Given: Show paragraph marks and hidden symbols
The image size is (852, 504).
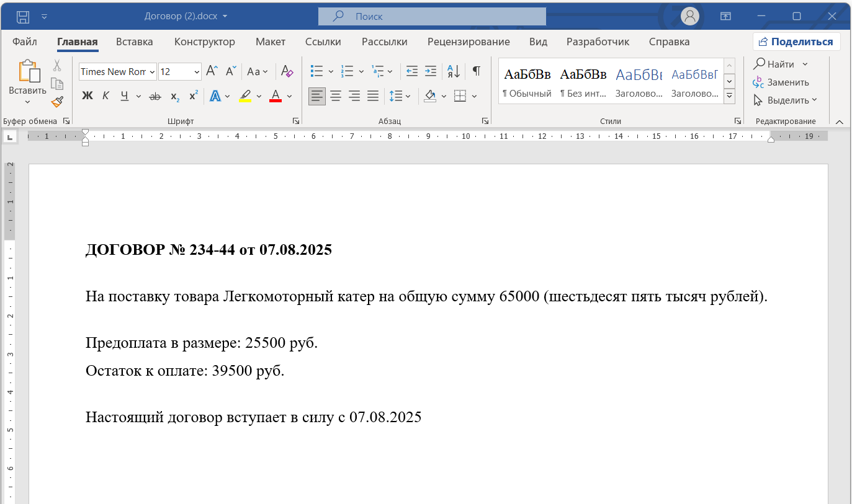Looking at the screenshot, I should [x=476, y=71].
